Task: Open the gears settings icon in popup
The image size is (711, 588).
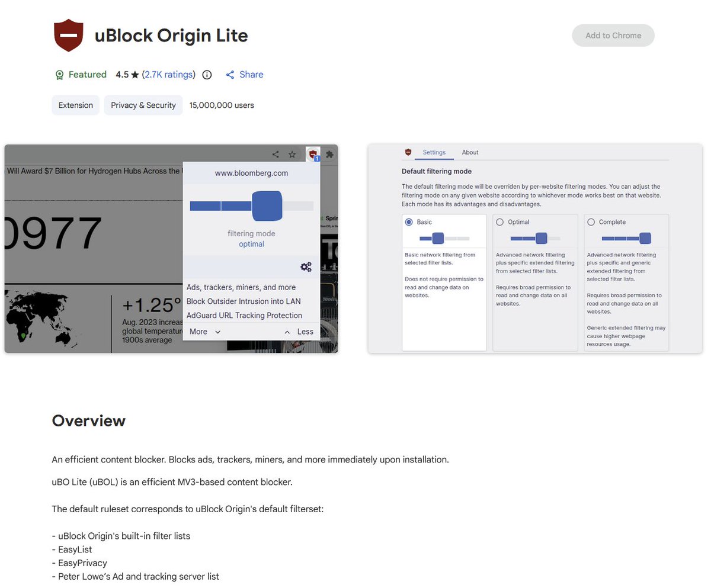Action: pyautogui.click(x=306, y=267)
